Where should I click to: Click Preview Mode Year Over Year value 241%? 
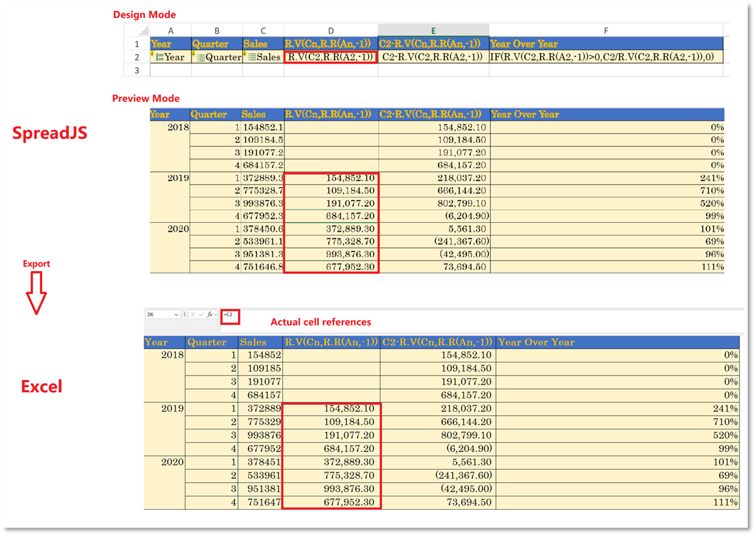607,178
